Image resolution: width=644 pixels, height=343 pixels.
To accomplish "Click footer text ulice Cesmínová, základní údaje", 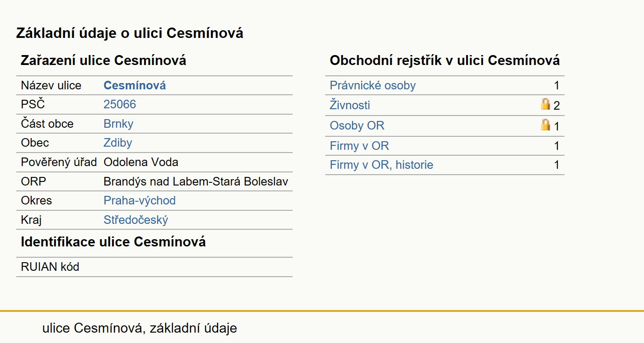I will (140, 328).
